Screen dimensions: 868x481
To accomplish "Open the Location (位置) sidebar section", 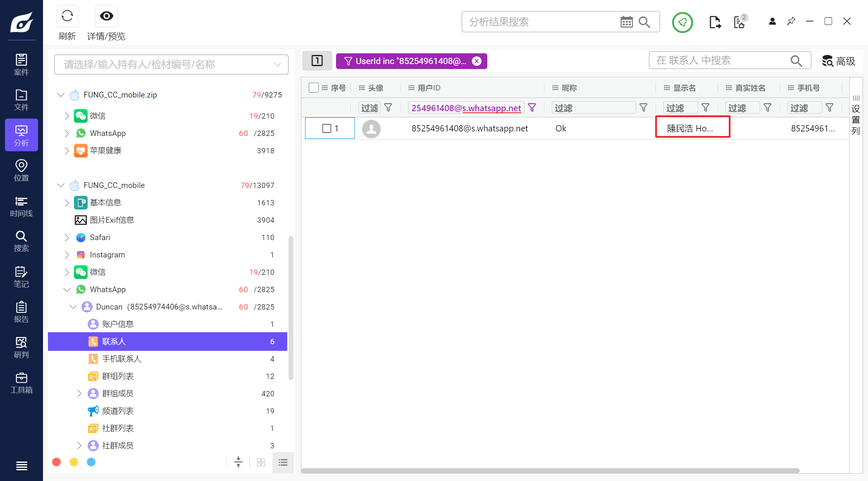I will pos(21,170).
